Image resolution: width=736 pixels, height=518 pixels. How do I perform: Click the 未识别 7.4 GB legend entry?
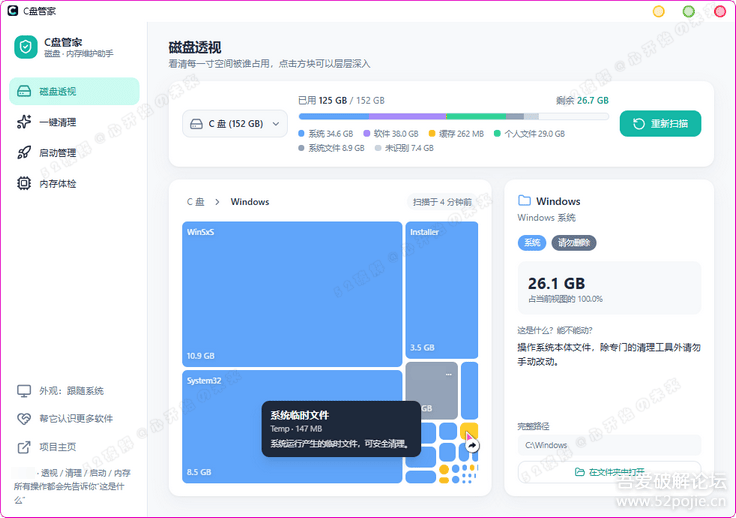point(404,148)
